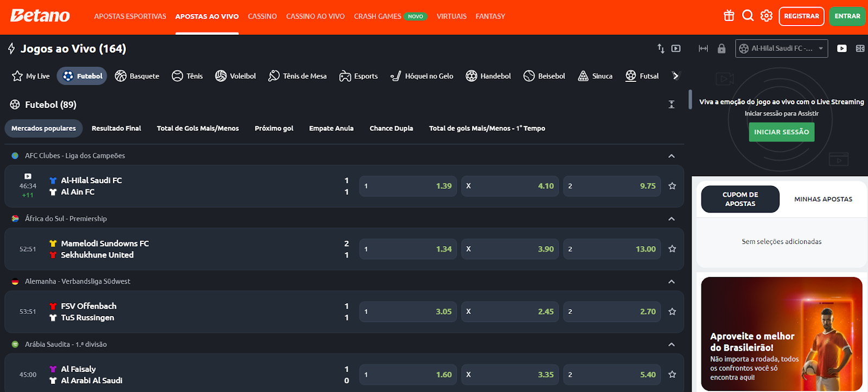Star the Mamelodi Sundowns match
The width and height of the screenshot is (868, 392).
coord(672,249)
